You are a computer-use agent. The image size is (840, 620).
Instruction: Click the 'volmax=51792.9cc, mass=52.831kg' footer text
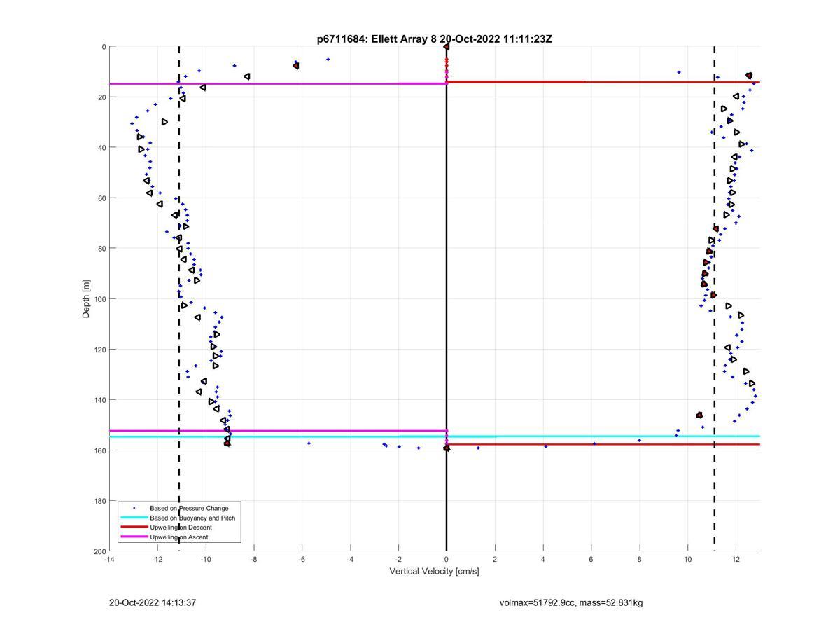tap(571, 602)
